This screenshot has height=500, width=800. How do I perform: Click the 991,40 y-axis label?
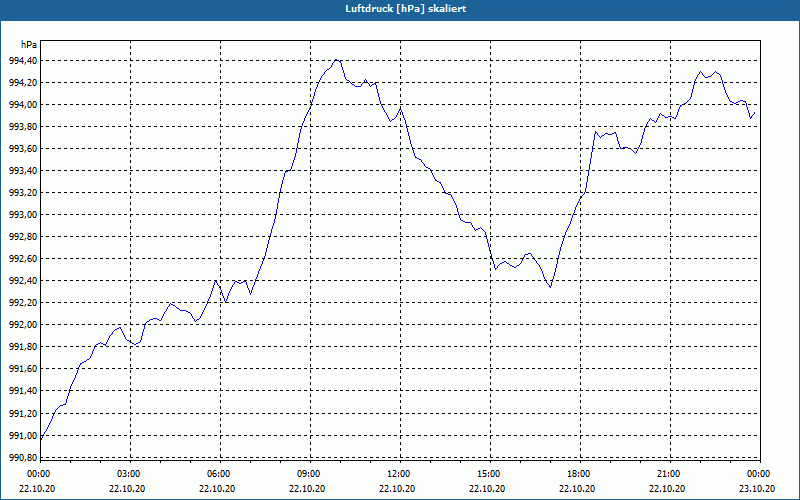pos(23,391)
